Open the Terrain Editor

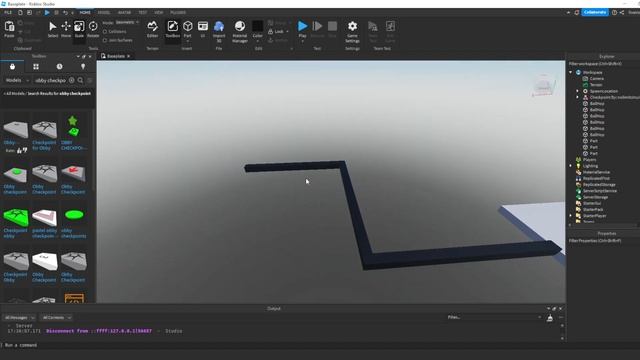tap(153, 29)
